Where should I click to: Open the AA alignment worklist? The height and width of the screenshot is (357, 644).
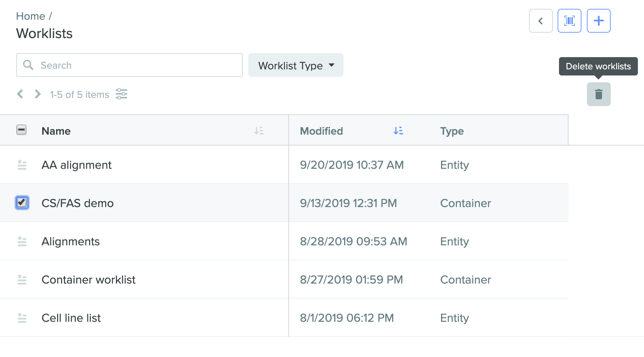tap(77, 165)
